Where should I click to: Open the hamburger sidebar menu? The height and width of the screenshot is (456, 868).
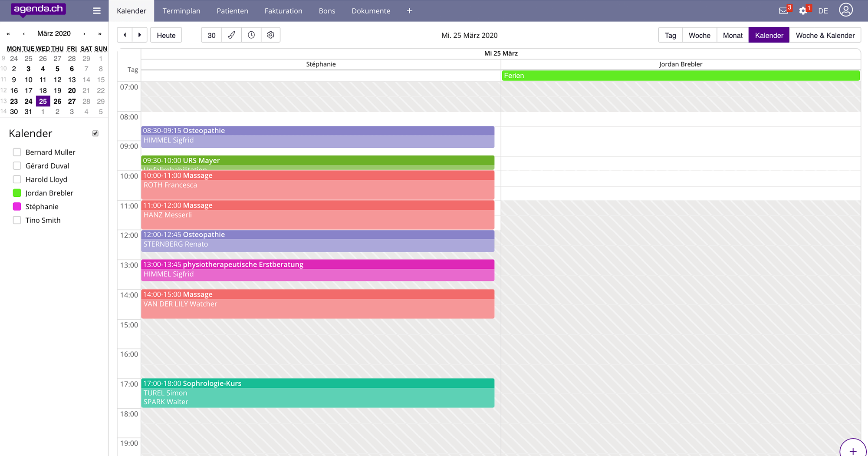point(97,11)
